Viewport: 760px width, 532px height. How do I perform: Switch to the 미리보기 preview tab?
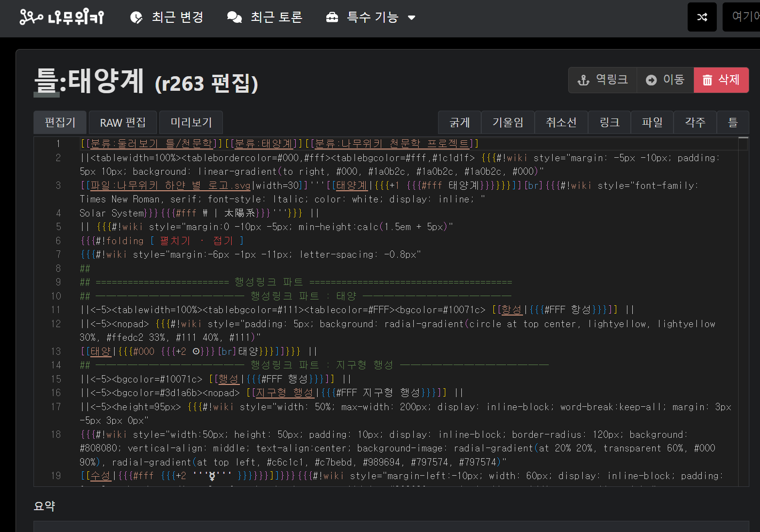pyautogui.click(x=191, y=122)
